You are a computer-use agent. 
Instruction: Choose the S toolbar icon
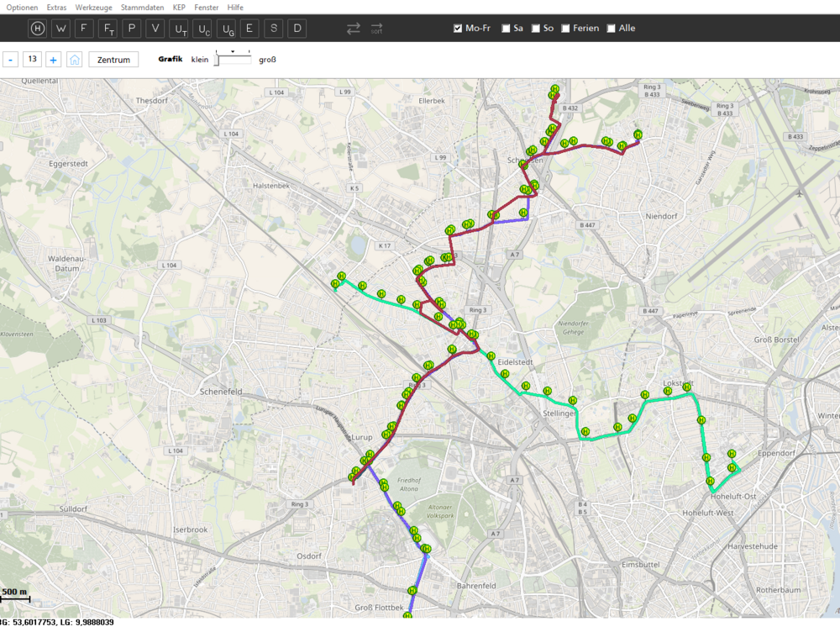(x=274, y=29)
